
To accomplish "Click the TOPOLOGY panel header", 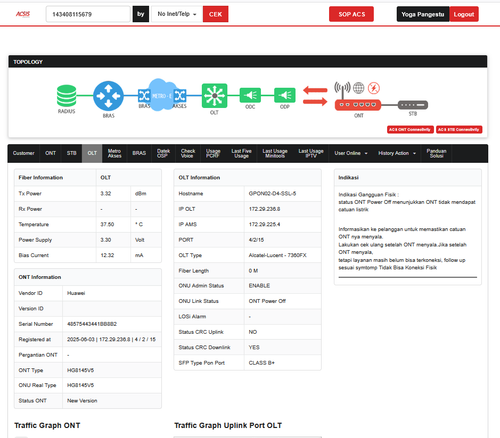I will [248, 62].
